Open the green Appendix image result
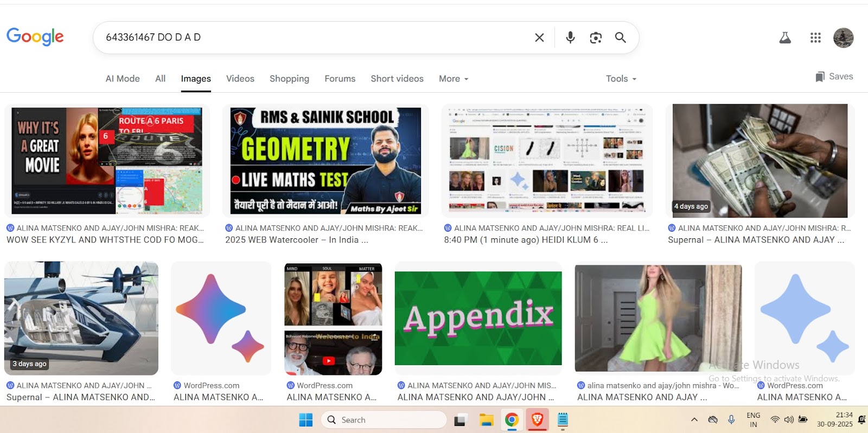Image resolution: width=868 pixels, height=433 pixels. 478,319
